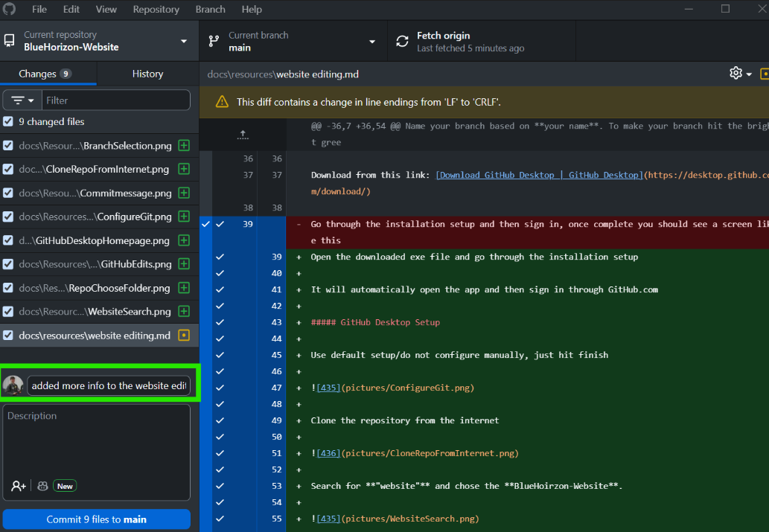This screenshot has width=769, height=532.
Task: Click the Download GitHub Desktop link in diff
Action: tap(538, 175)
